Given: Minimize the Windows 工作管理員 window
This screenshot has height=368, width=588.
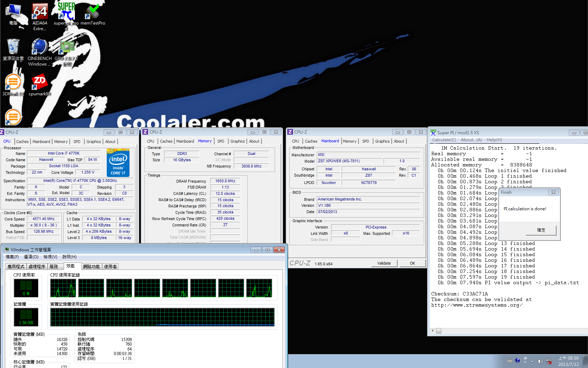Looking at the screenshot, I should tap(256, 250).
